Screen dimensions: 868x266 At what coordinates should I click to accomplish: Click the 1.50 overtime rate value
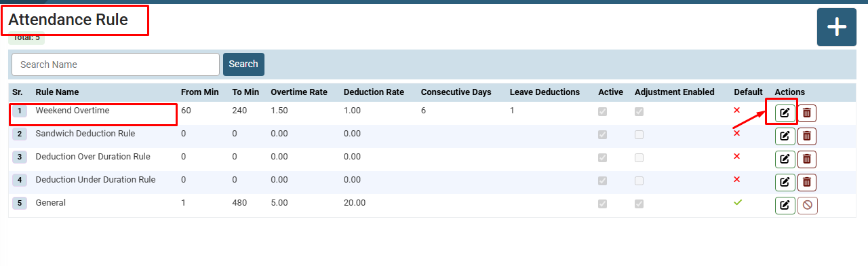(279, 110)
